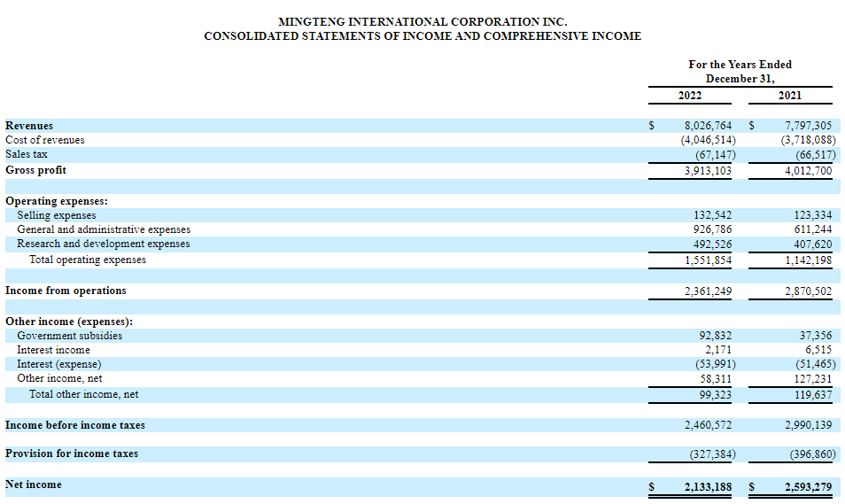Click other income net value 127,231

point(812,379)
